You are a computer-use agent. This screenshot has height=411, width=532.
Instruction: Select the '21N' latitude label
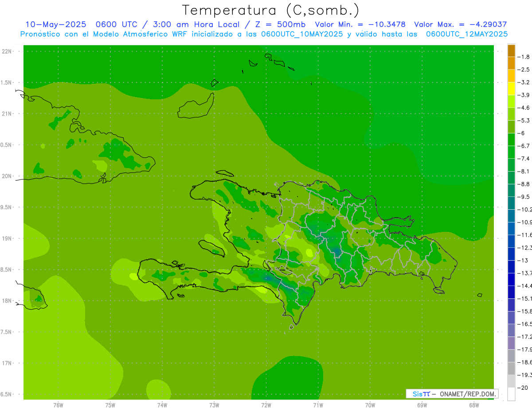7,114
